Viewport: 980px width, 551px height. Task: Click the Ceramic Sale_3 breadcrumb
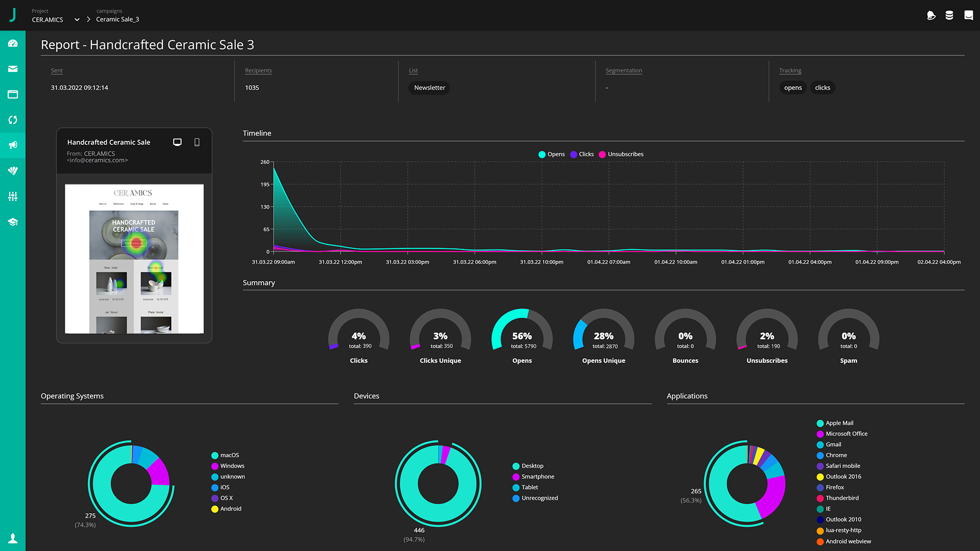[x=117, y=19]
